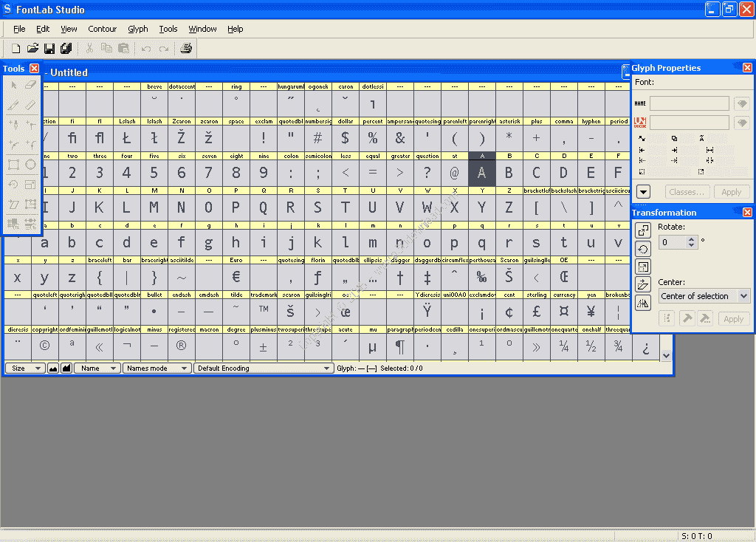This screenshot has width=756, height=542.
Task: Click the Unicode input field
Action: pos(690,123)
